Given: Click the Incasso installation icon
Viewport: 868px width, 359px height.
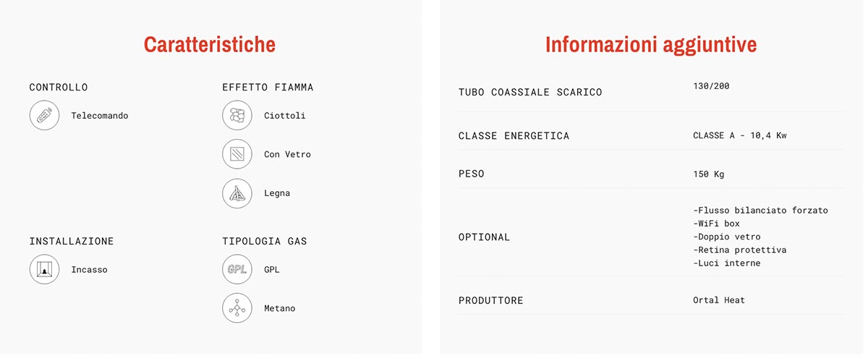Looking at the screenshot, I should [44, 270].
